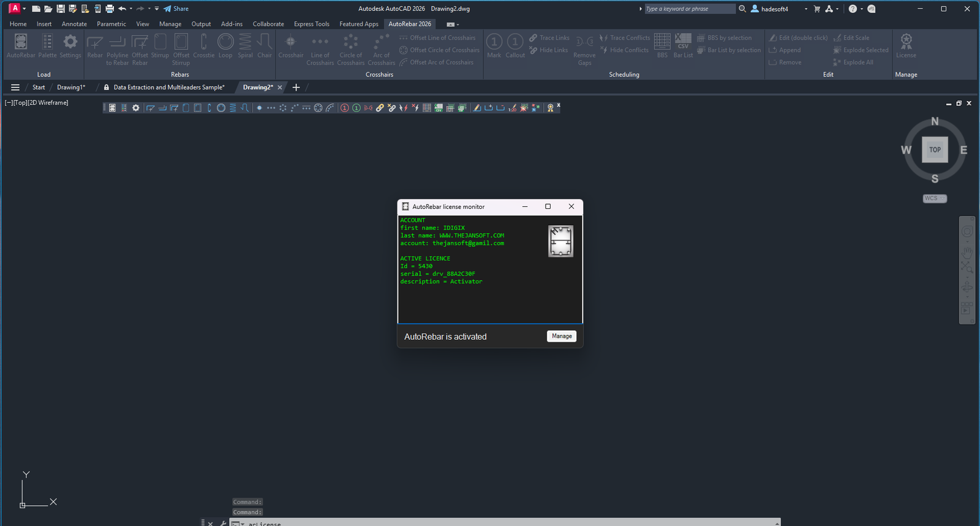Expand the Help options dropdown arrow
Viewport: 980px width, 526px height.
coord(862,9)
